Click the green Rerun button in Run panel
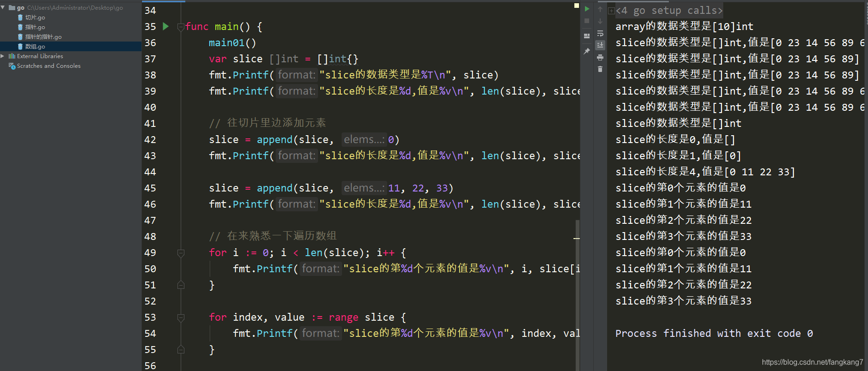Viewport: 868px width, 371px height. 587,9
